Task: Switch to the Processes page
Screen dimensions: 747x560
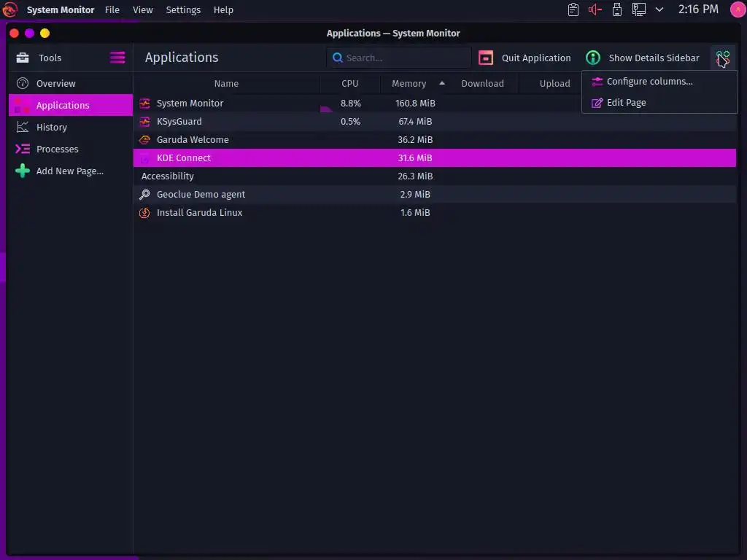Action: [x=71, y=149]
